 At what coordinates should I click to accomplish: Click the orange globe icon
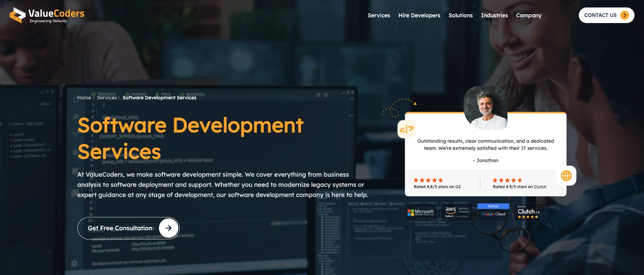point(566,176)
